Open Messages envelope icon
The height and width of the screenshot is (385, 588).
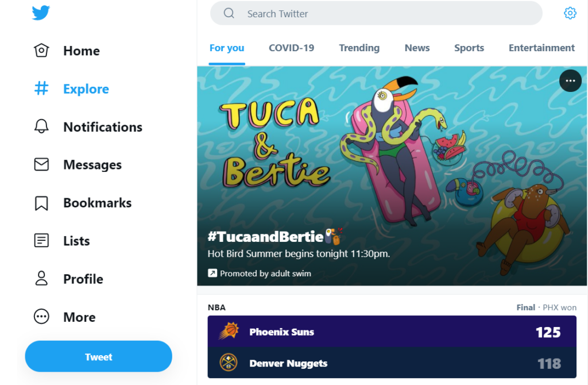pyautogui.click(x=41, y=164)
